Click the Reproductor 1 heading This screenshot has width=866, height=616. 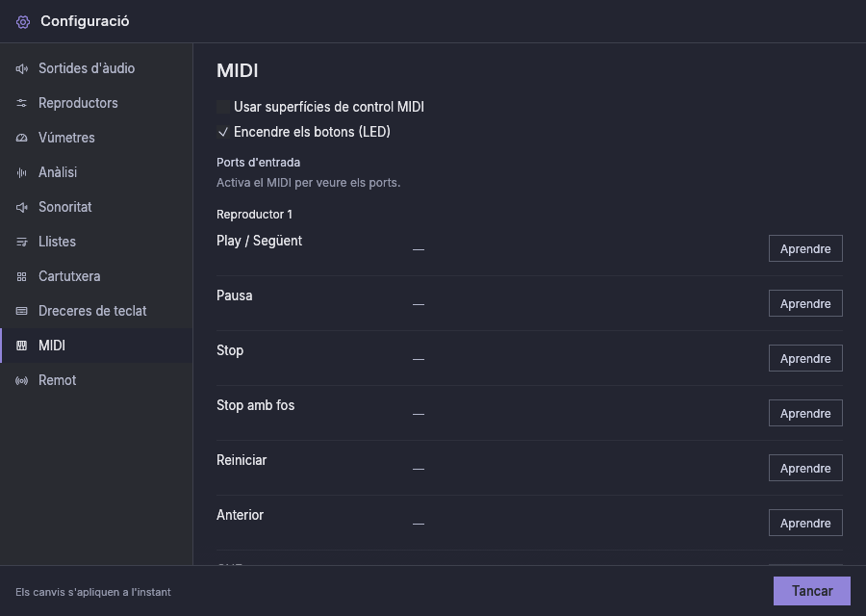[254, 215]
